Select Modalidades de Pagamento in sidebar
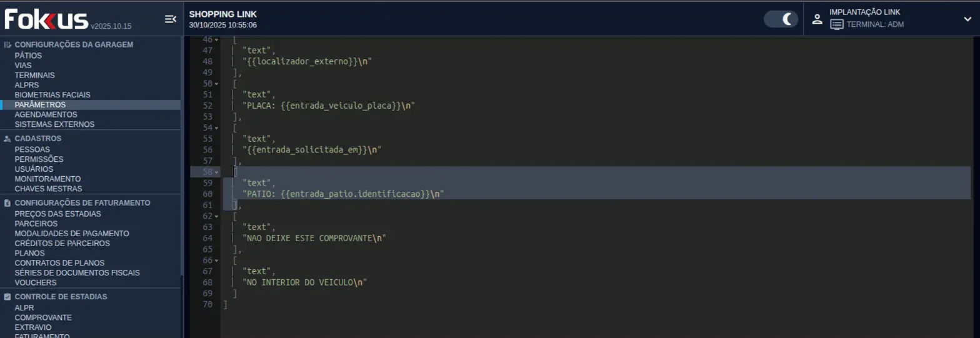The height and width of the screenshot is (338, 980). tap(72, 233)
